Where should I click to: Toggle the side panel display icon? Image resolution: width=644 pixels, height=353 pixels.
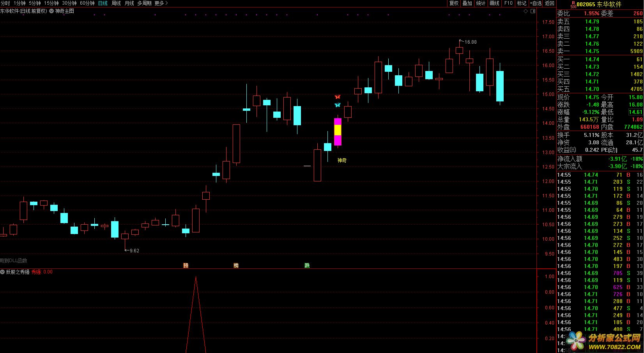coord(533,11)
